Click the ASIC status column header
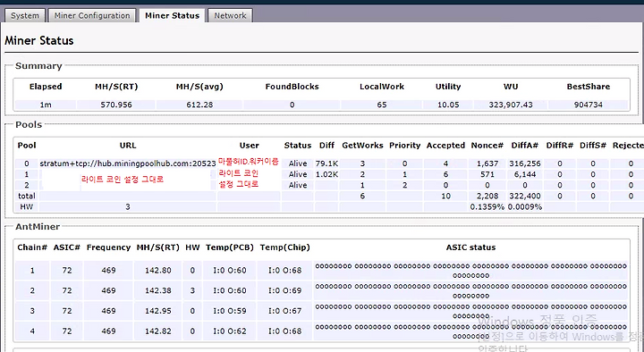 [470, 247]
